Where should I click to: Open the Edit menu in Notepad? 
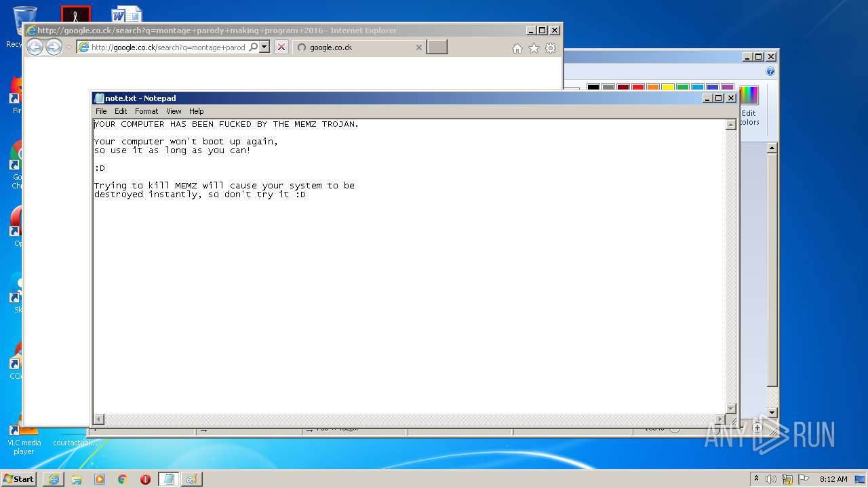(121, 111)
